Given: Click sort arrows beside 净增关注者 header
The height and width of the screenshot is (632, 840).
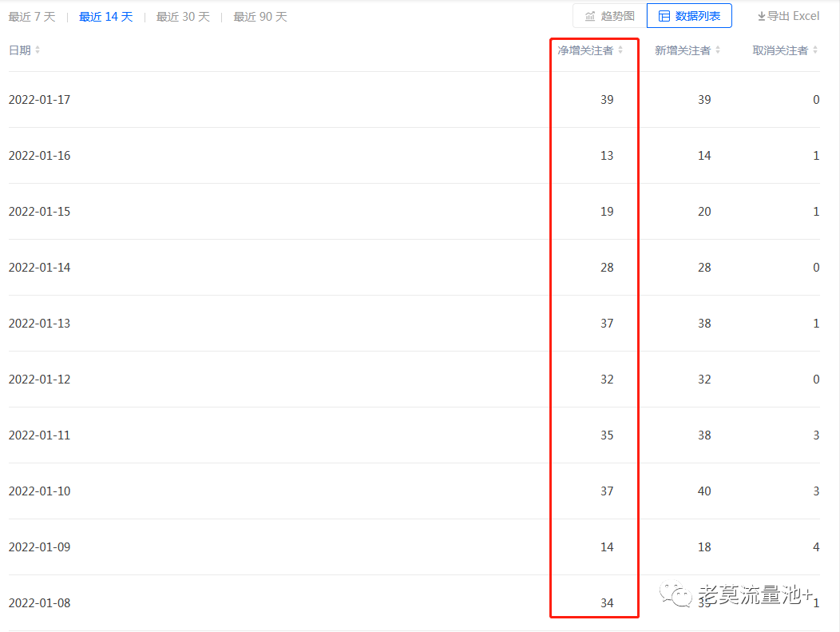Looking at the screenshot, I should click(620, 50).
